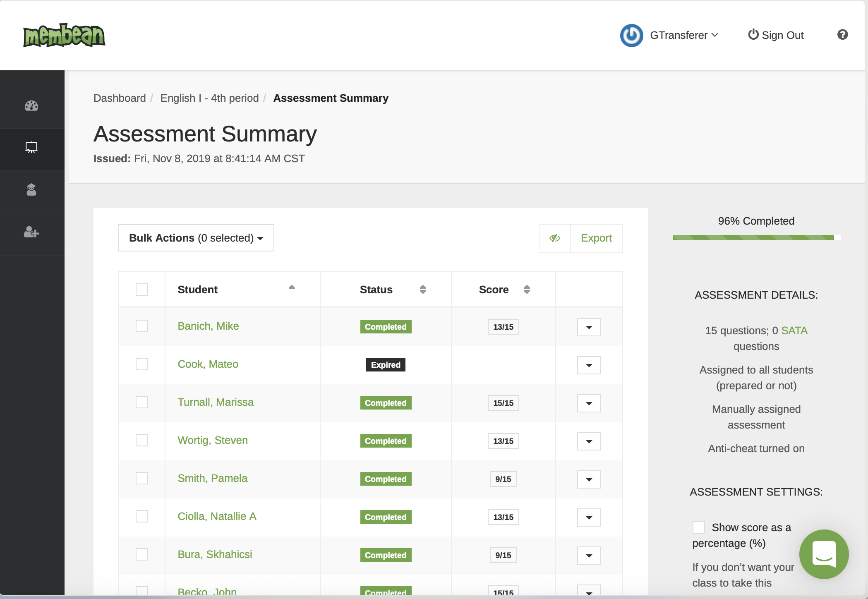Click the 96% Completed progress bar

click(755, 237)
